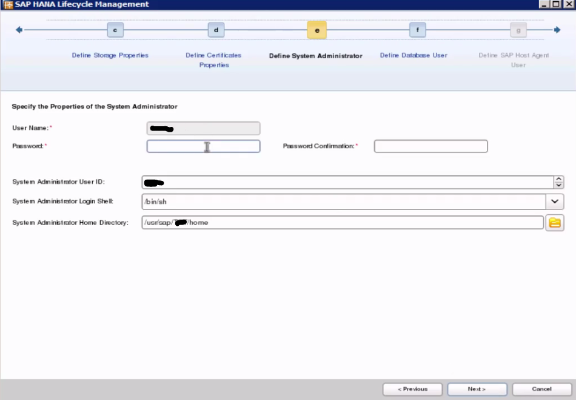
Task: Cancel the installation wizard
Action: pyautogui.click(x=542, y=389)
